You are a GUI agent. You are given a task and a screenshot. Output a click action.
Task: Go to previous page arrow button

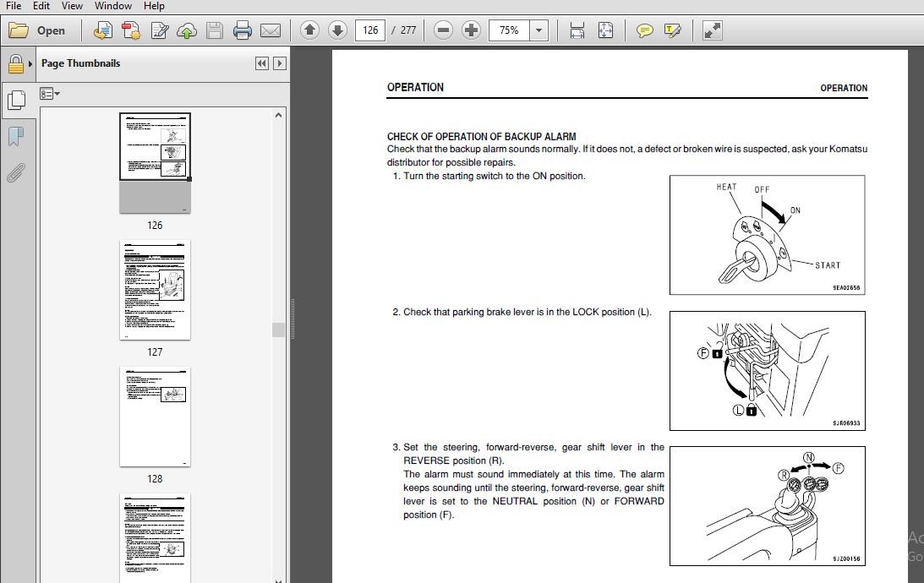310,30
